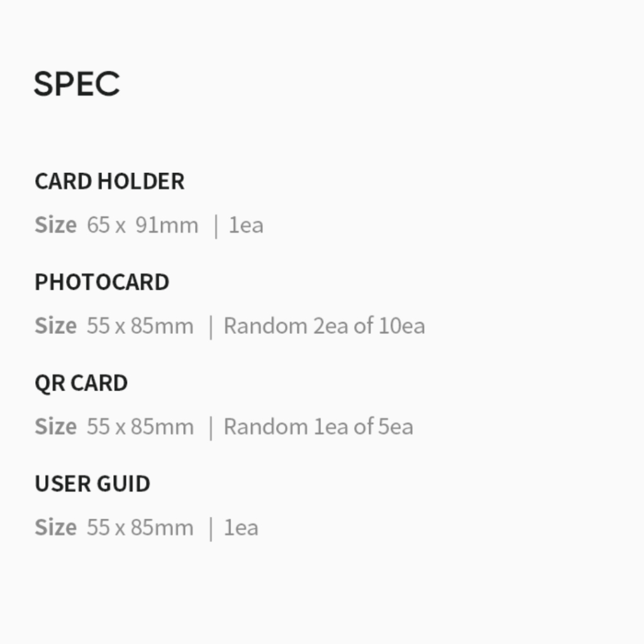Viewport: 644px width, 644px height.
Task: Click the PHOTOCARD title
Action: (102, 282)
